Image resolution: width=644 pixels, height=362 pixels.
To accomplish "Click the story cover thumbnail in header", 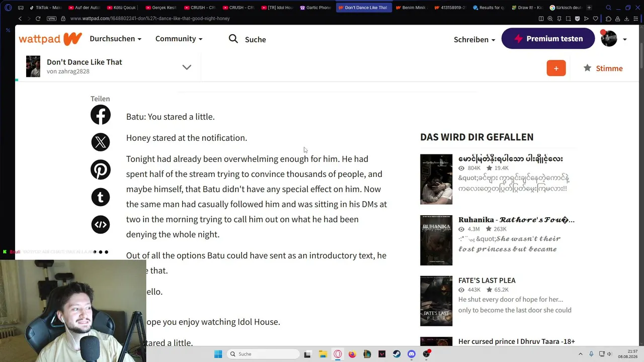I will [33, 66].
